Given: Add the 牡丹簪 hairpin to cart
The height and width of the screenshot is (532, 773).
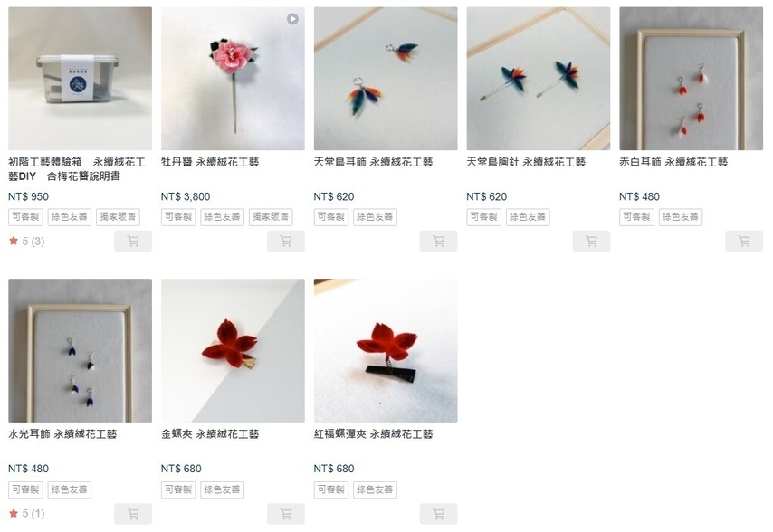Looking at the screenshot, I should (286, 242).
